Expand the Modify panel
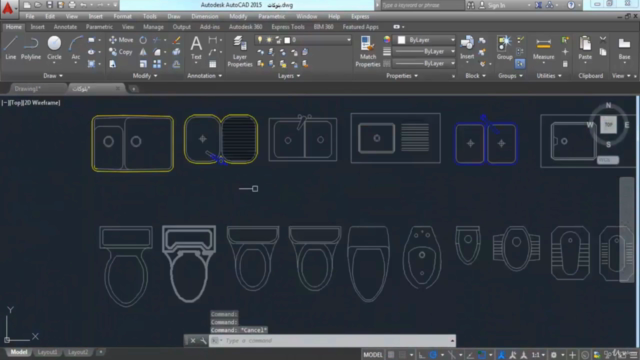Screen dimensions: 640x360 (145, 76)
